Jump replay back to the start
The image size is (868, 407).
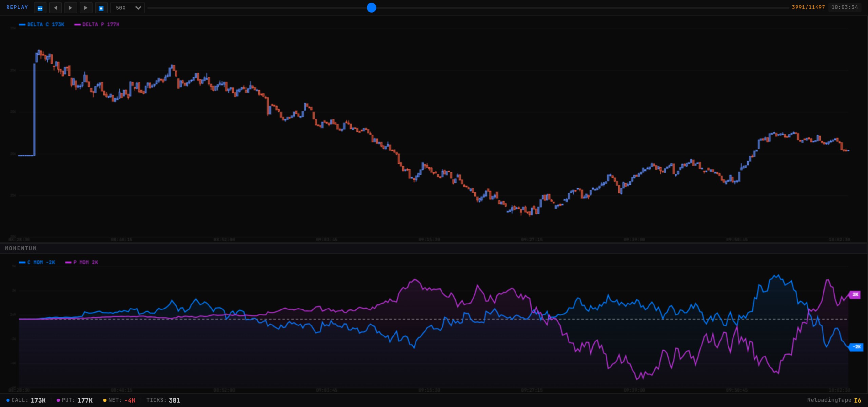40,8
